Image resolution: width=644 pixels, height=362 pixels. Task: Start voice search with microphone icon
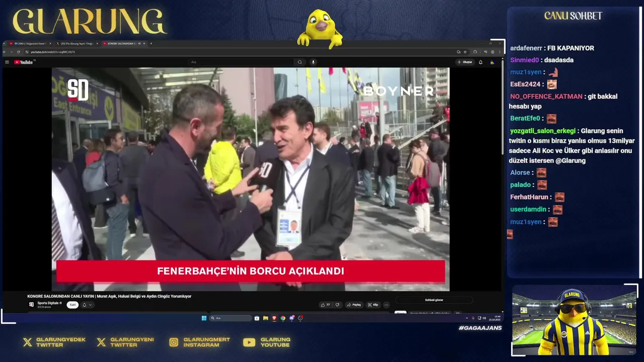(x=313, y=62)
